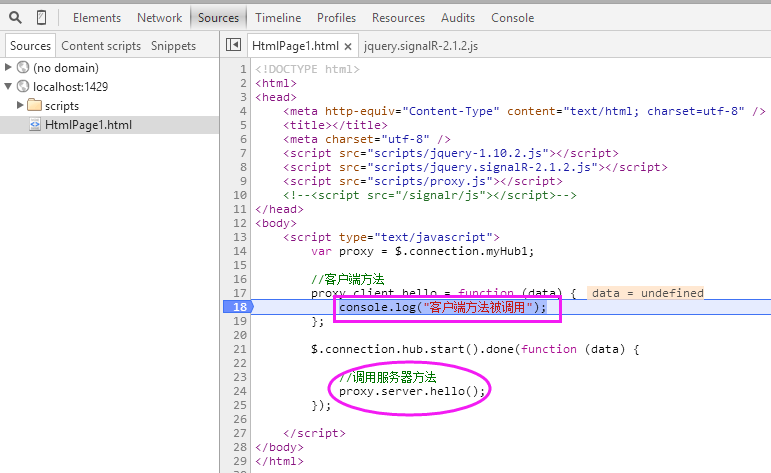The image size is (771, 473).
Task: Set a breakpoint on line 24
Action: click(239, 391)
